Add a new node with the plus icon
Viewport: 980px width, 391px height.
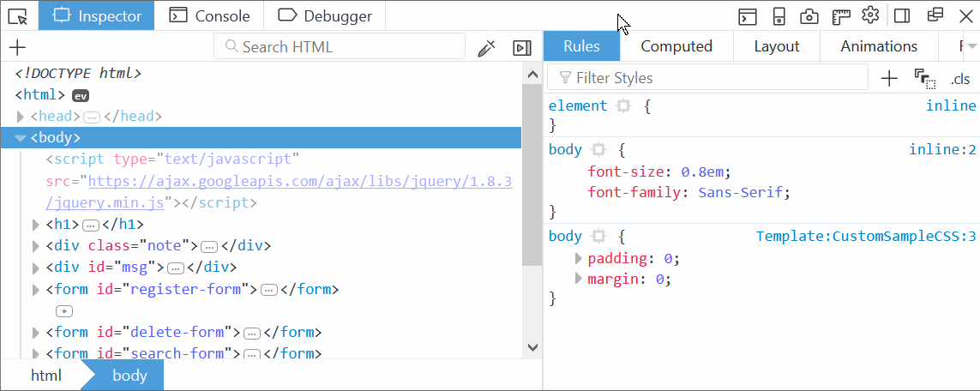tap(17, 47)
